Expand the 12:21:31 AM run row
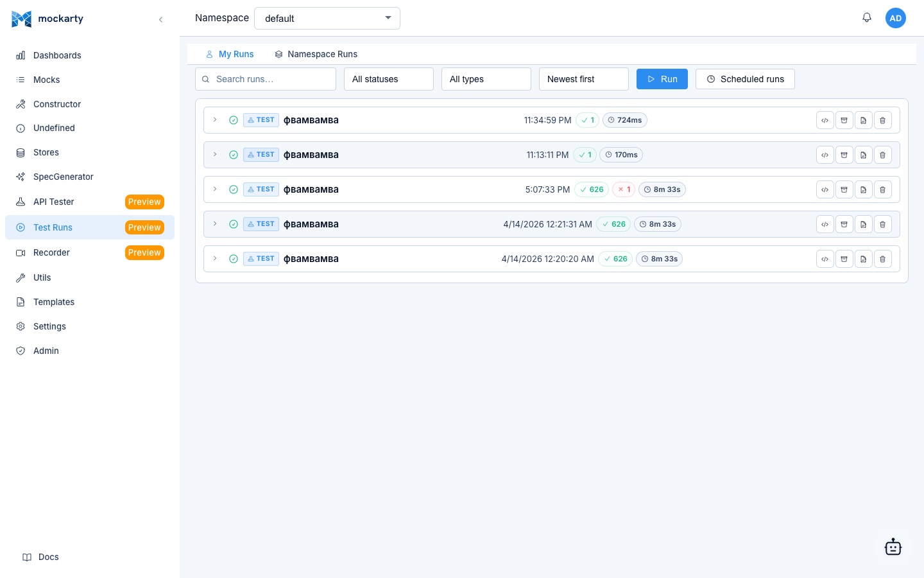The width and height of the screenshot is (924, 578). pyautogui.click(x=215, y=223)
